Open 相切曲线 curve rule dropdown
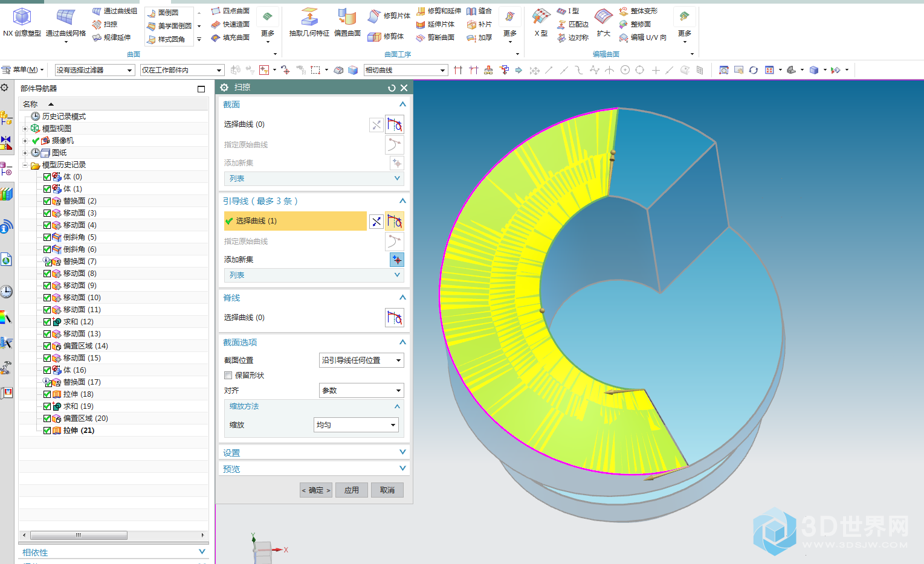This screenshot has height=564, width=924. pos(405,70)
